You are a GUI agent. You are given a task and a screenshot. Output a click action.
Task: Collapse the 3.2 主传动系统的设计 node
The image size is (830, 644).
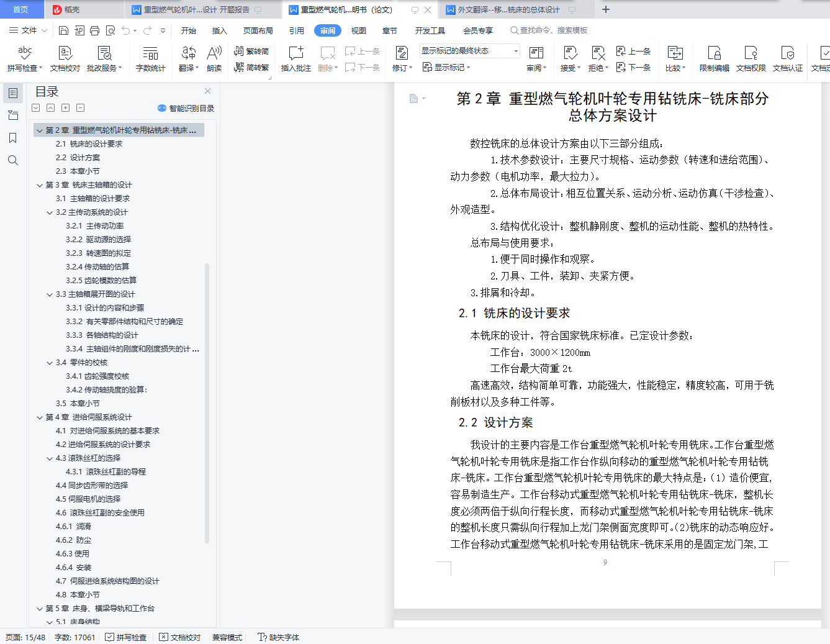(x=50, y=212)
